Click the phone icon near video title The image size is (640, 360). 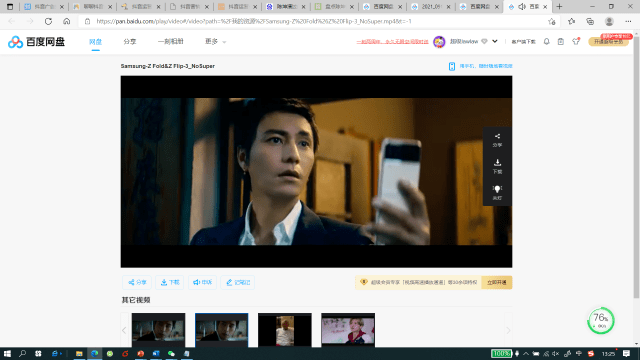pyautogui.click(x=452, y=66)
